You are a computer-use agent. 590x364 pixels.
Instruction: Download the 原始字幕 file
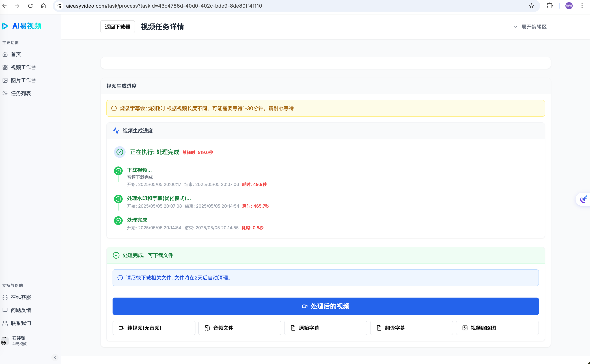[326, 328]
